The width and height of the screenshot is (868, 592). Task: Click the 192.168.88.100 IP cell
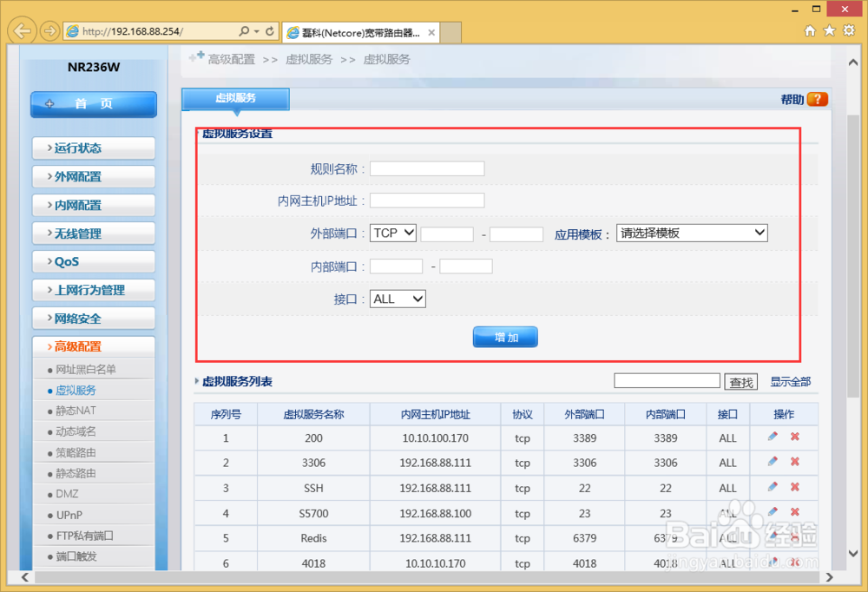coord(435,513)
